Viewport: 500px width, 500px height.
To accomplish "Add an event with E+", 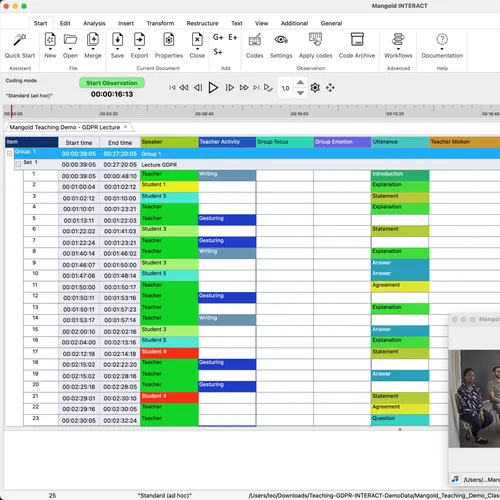I will [233, 37].
